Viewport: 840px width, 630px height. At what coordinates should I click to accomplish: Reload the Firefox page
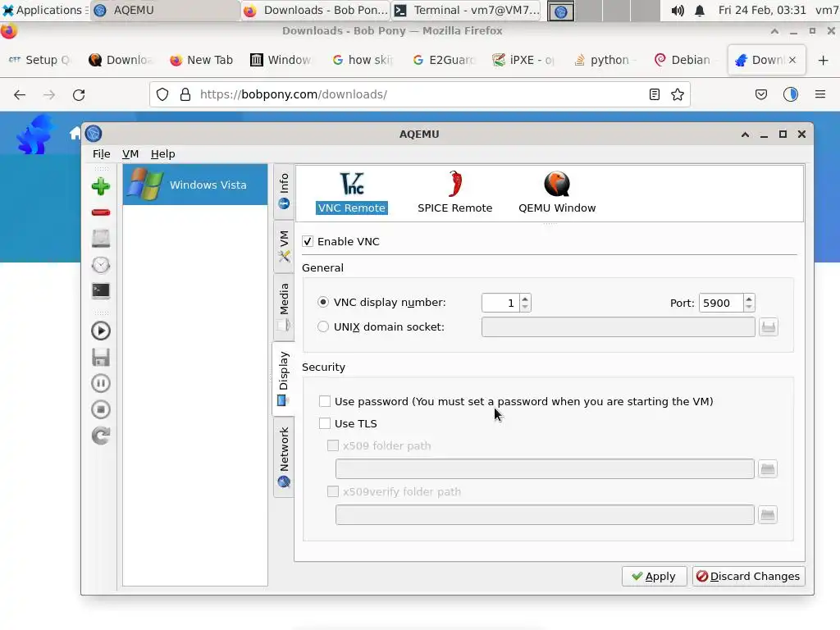[x=79, y=95]
